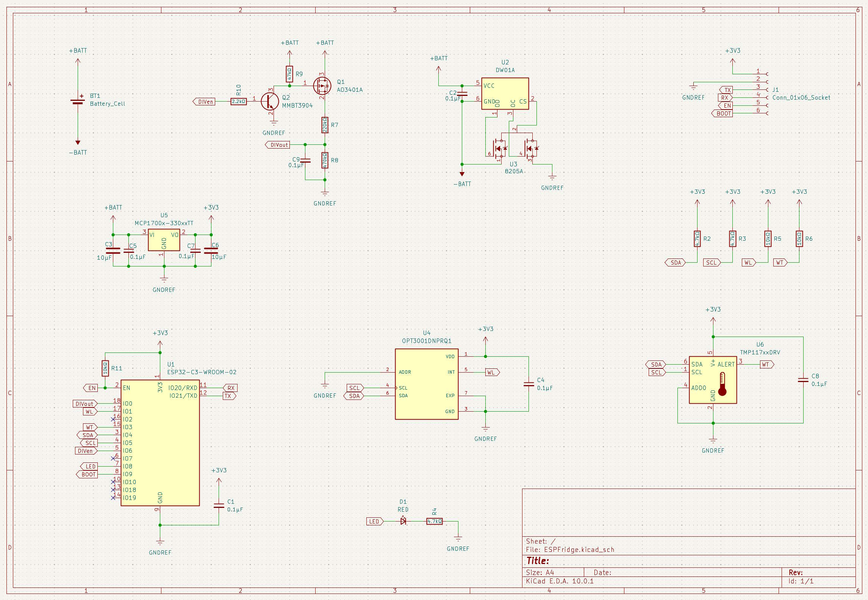Click the no-connect mark on ESP32 IO2
Screen dimensions: 868x600
(x=113, y=419)
